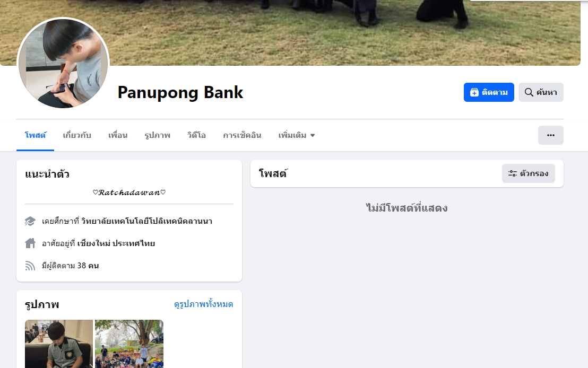This screenshot has height=368, width=588.
Task: Click the ดูรูปภาพทั้งหมด link
Action: [203, 304]
